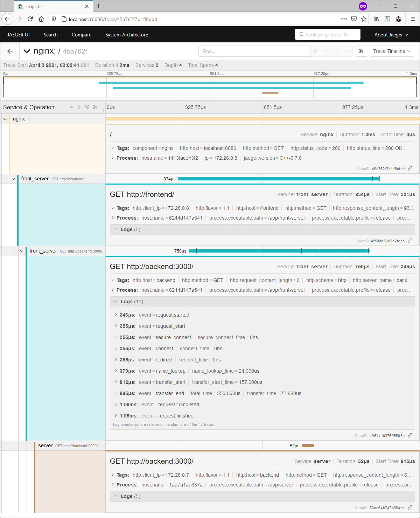Click the trace minimap overview
Image resolution: width=420 pixels, height=518 pixels.
(x=210, y=87)
